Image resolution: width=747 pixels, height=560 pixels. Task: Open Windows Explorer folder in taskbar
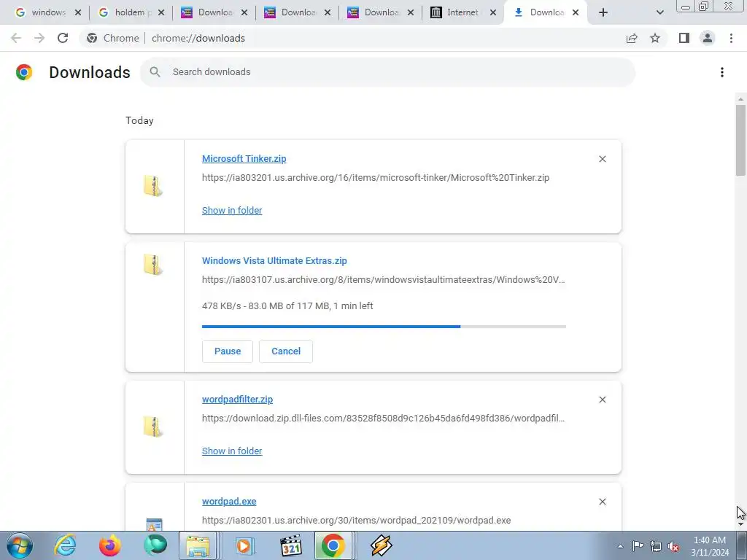pyautogui.click(x=198, y=545)
